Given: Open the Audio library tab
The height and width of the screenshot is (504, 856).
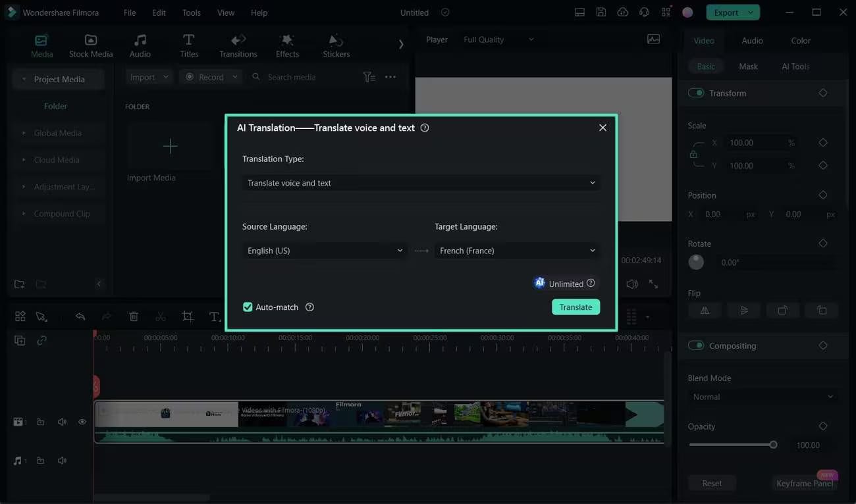Looking at the screenshot, I should (140, 46).
